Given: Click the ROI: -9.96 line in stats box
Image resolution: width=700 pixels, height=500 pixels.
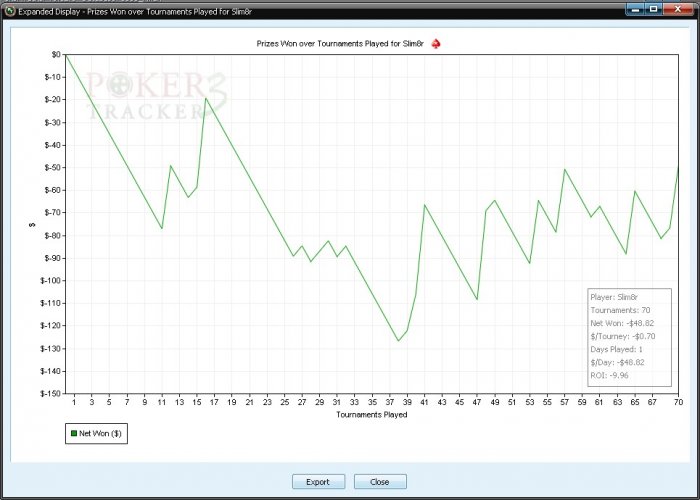Looking at the screenshot, I should point(609,375).
